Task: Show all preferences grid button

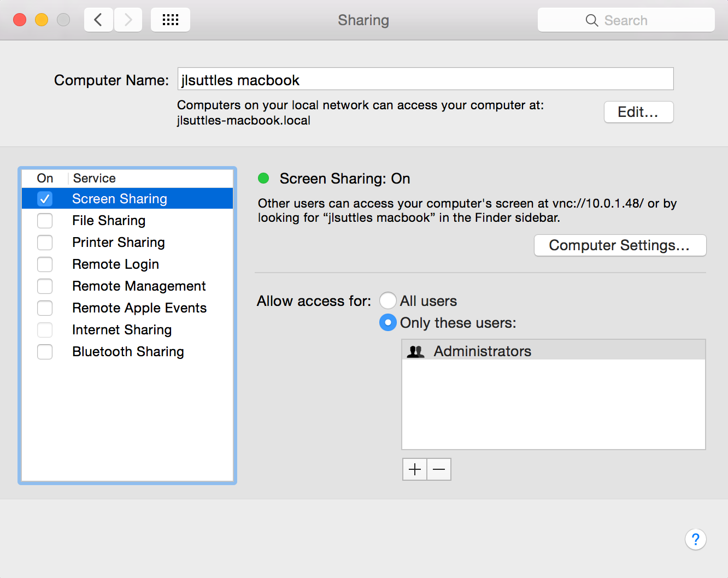Action: coord(171,20)
